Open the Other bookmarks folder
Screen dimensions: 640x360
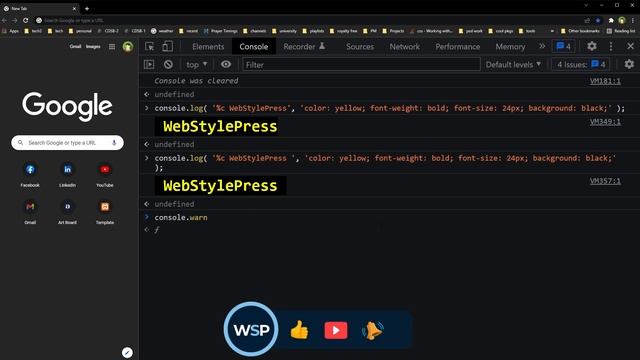coord(580,31)
